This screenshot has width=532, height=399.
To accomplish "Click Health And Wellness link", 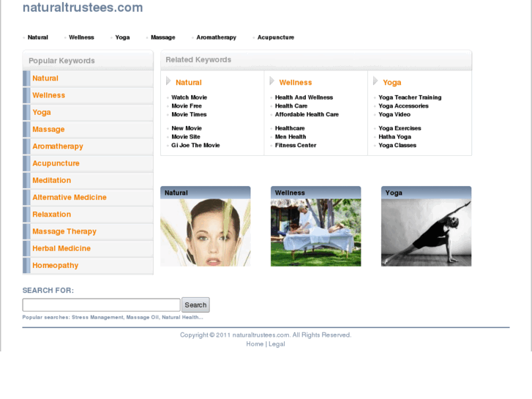I will [304, 97].
